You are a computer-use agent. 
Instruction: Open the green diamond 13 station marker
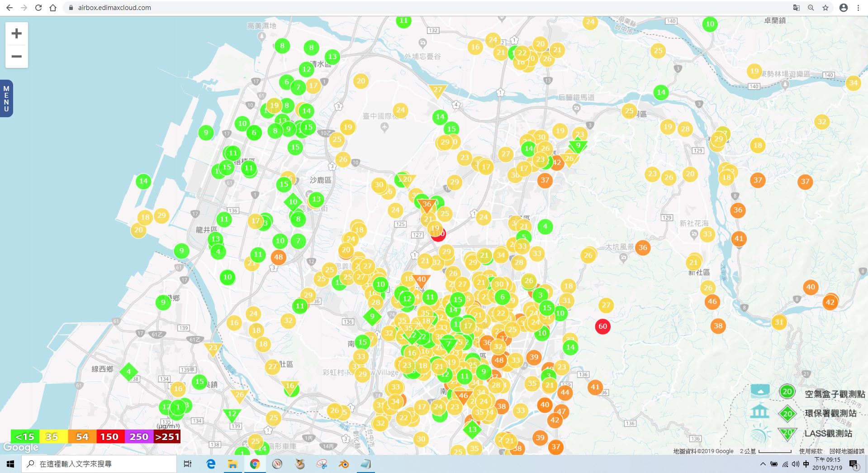coord(472,429)
